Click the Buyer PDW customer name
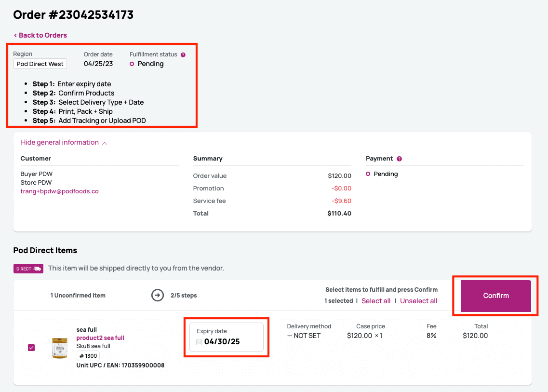Image resolution: width=548 pixels, height=392 pixels. pos(36,174)
